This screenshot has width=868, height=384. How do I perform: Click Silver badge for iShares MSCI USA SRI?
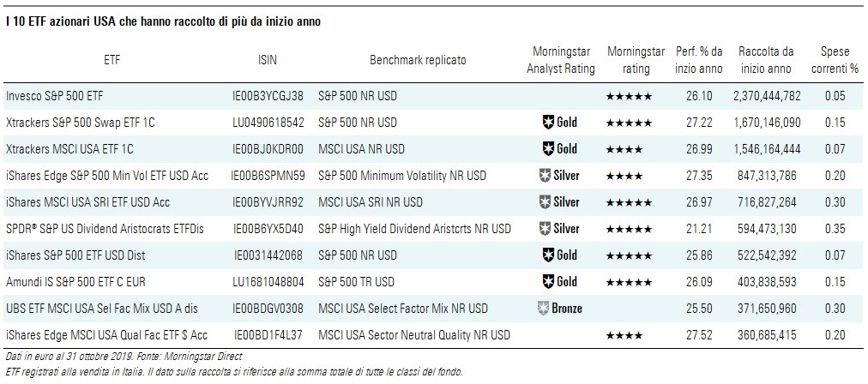[558, 202]
